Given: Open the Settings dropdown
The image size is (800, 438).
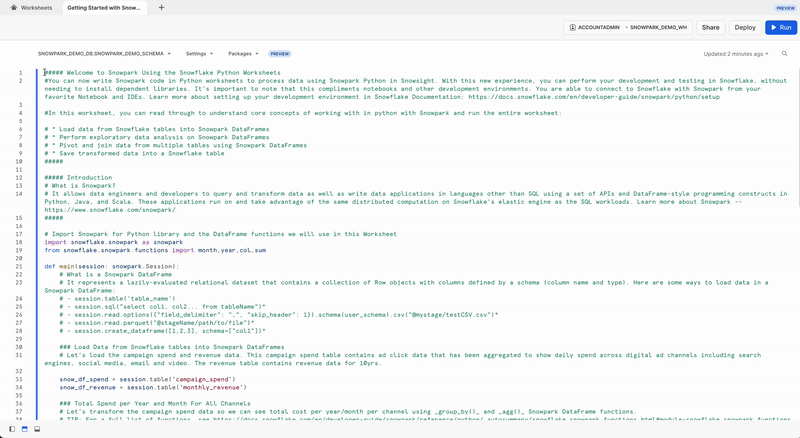Looking at the screenshot, I should tap(200, 54).
